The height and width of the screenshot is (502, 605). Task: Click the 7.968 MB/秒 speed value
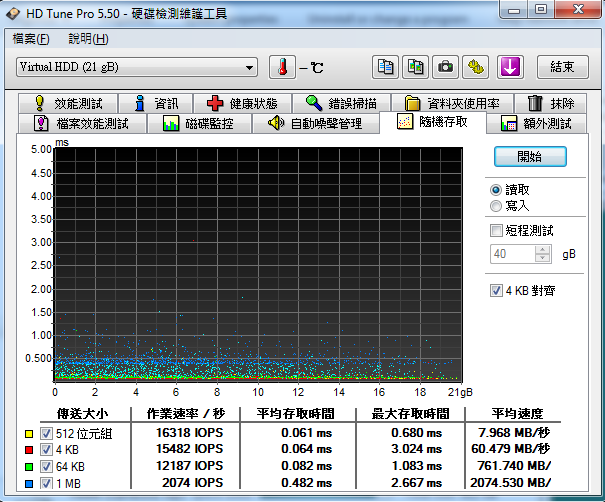coord(514,433)
